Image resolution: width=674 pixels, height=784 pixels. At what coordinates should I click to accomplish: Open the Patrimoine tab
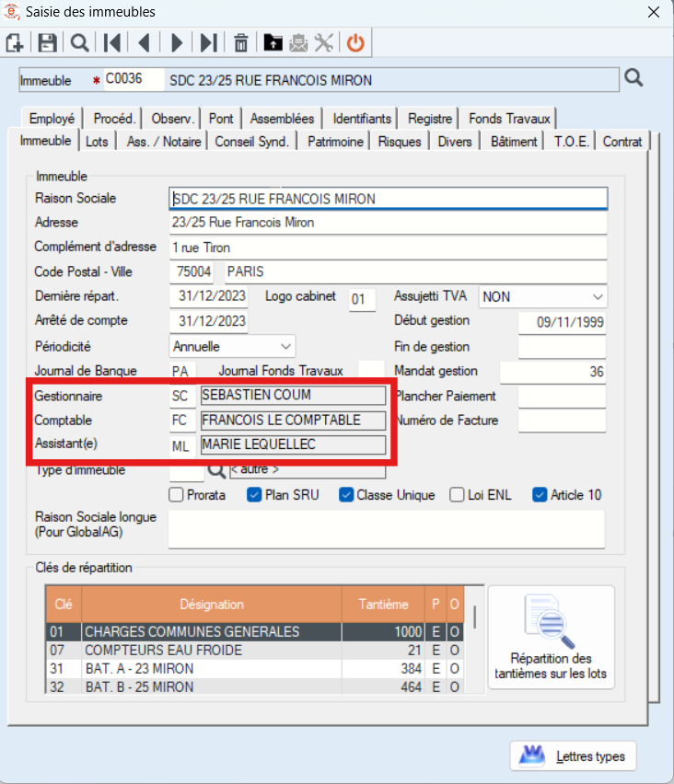coord(335,142)
